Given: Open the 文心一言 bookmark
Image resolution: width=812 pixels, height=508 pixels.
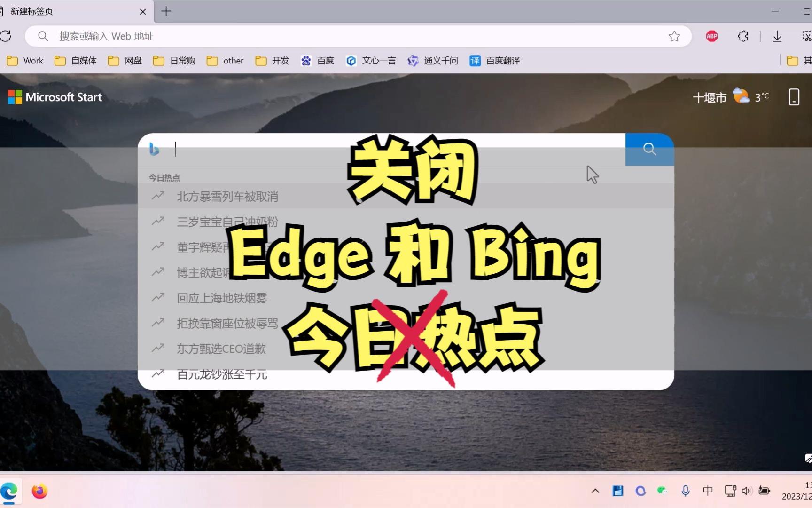Looking at the screenshot, I should pos(371,61).
